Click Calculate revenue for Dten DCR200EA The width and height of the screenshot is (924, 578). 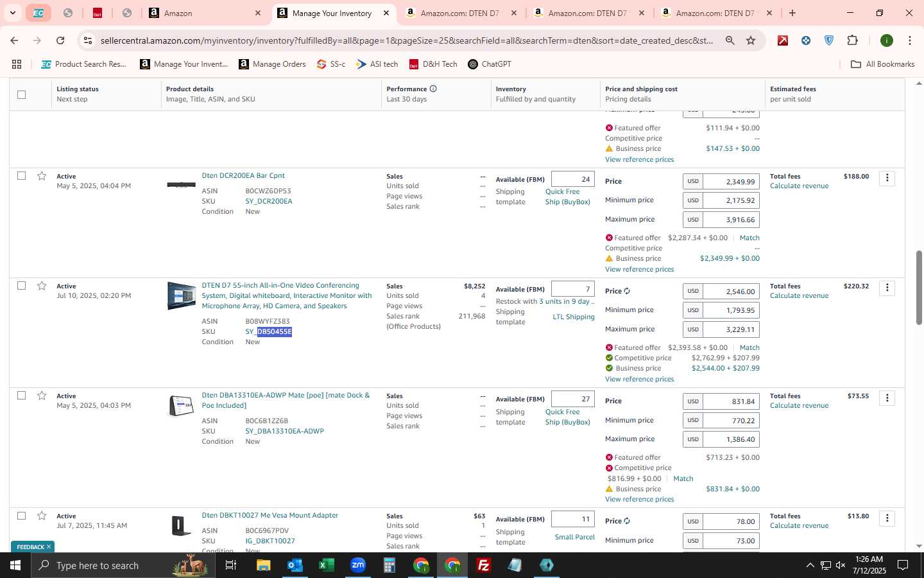(799, 186)
